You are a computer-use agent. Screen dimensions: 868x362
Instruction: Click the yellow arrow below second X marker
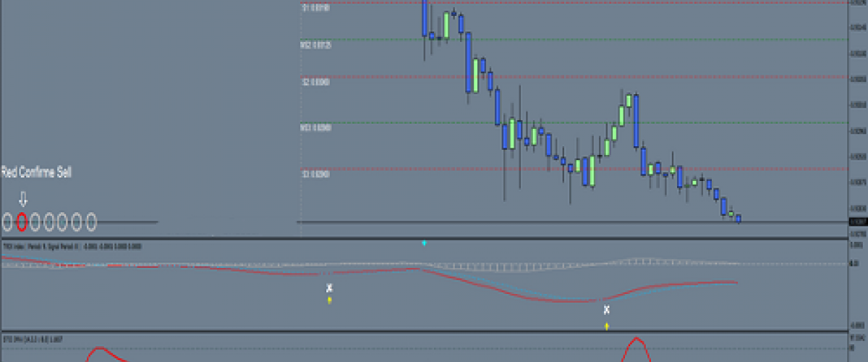pyautogui.click(x=607, y=327)
